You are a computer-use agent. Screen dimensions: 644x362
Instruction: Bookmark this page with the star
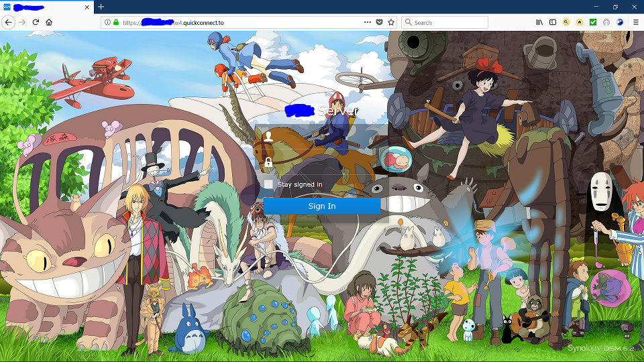391,22
